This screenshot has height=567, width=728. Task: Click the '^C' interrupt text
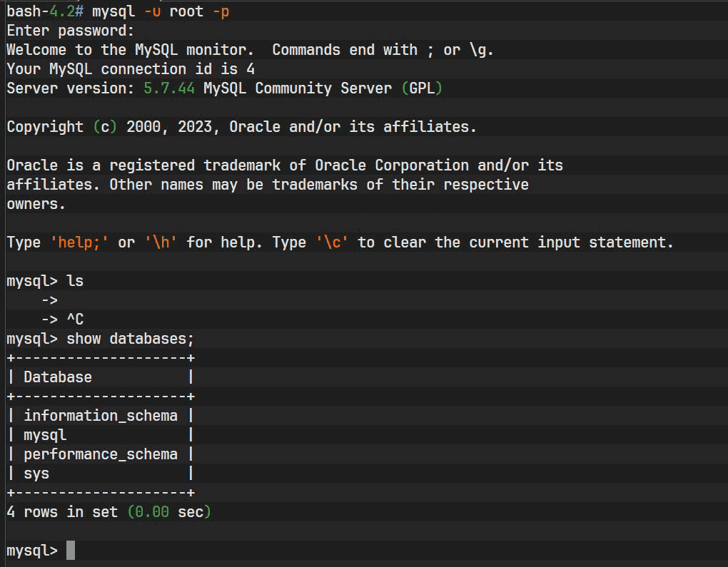75,320
